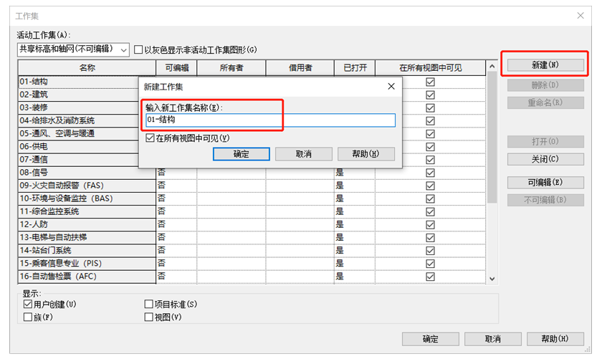Viewport: 602px width, 364px height.
Task: Click the 关闭(C) button
Action: 545,159
